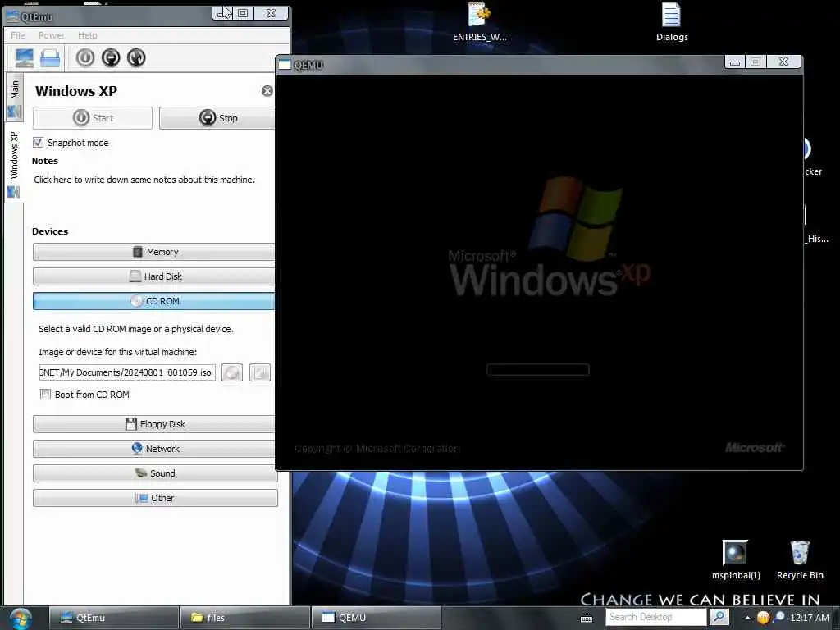Switch to QtEmu taskbar button
This screenshot has height=630, width=840.
click(x=113, y=618)
